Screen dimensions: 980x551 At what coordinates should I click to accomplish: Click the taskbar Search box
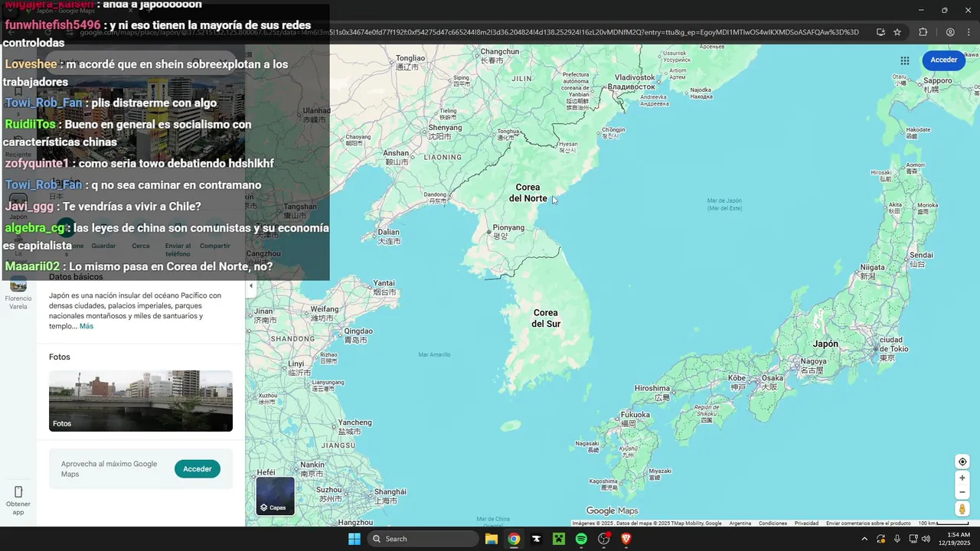click(x=423, y=539)
